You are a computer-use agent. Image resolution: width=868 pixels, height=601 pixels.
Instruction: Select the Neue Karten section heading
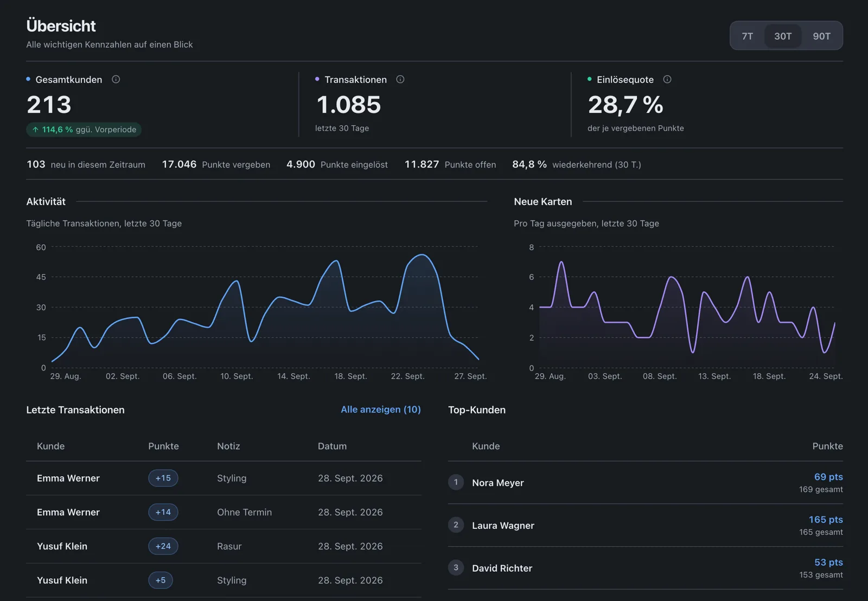(x=542, y=201)
